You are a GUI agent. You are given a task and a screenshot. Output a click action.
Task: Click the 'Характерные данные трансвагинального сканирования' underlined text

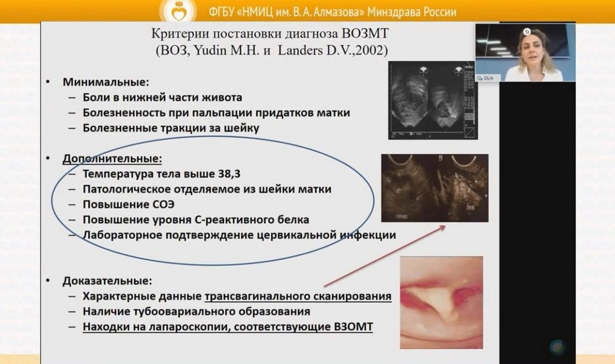pos(237,297)
